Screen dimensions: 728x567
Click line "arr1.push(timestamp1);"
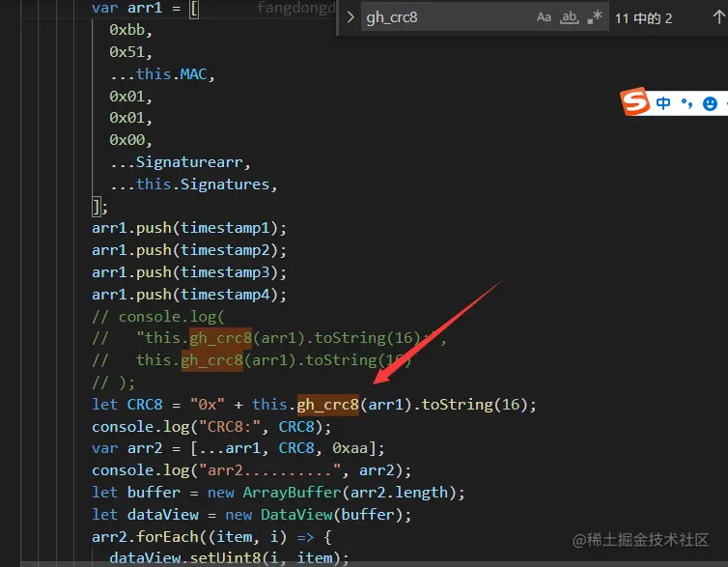189,228
